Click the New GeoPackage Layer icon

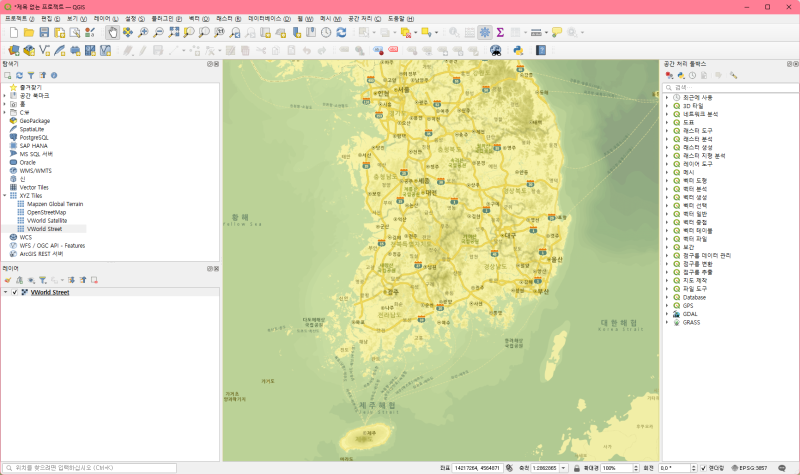[x=29, y=50]
